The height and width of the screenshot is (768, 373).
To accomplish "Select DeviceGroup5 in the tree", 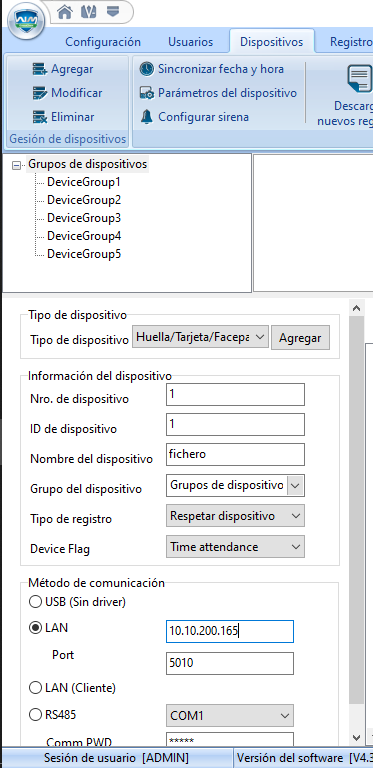I will pos(84,254).
